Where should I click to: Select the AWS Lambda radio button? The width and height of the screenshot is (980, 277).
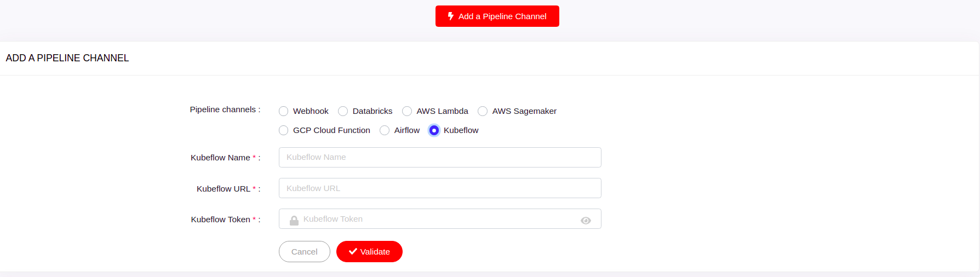tap(407, 111)
